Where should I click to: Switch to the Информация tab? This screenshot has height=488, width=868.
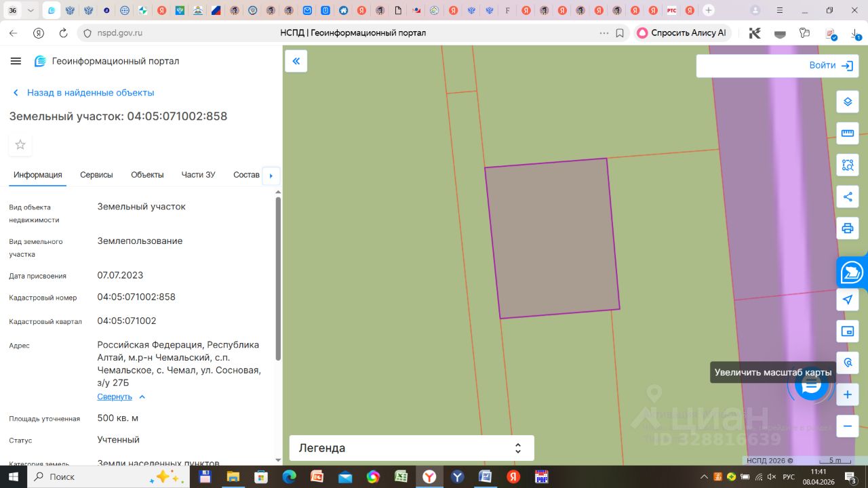(x=38, y=174)
